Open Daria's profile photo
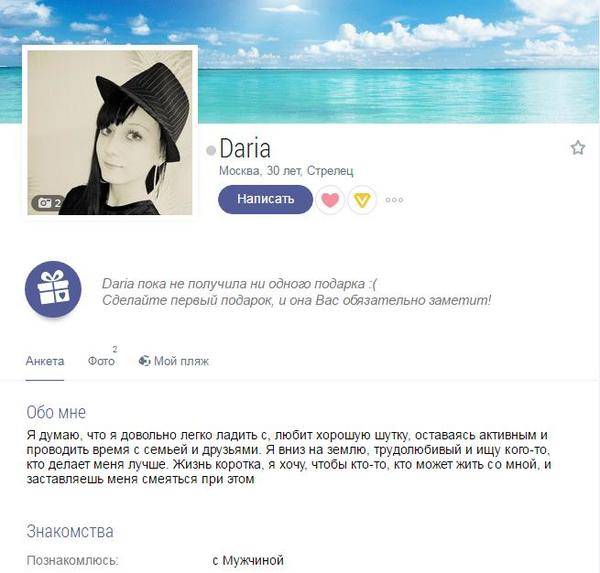600x573 pixels. click(x=110, y=132)
